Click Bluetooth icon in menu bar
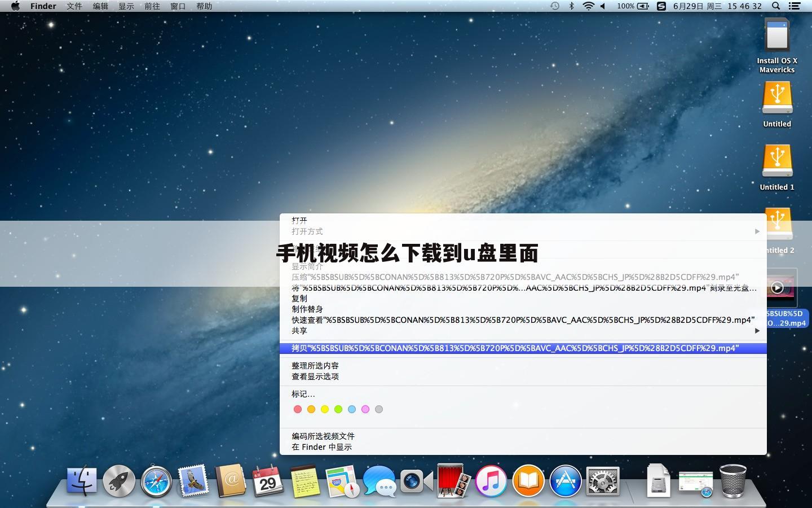 (571, 6)
